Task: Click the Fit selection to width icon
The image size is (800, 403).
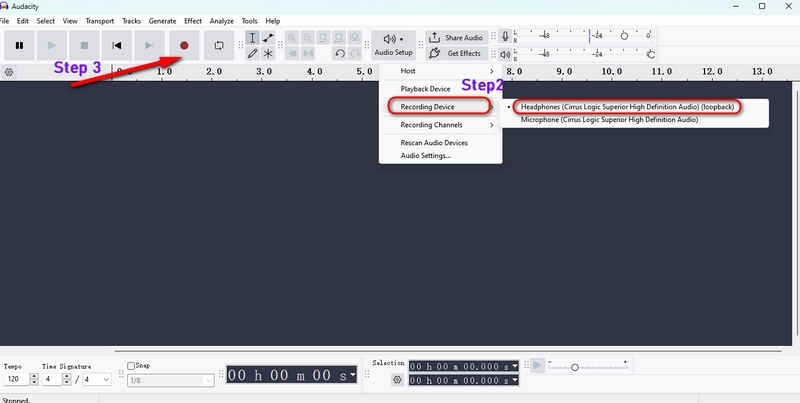Action: point(323,38)
